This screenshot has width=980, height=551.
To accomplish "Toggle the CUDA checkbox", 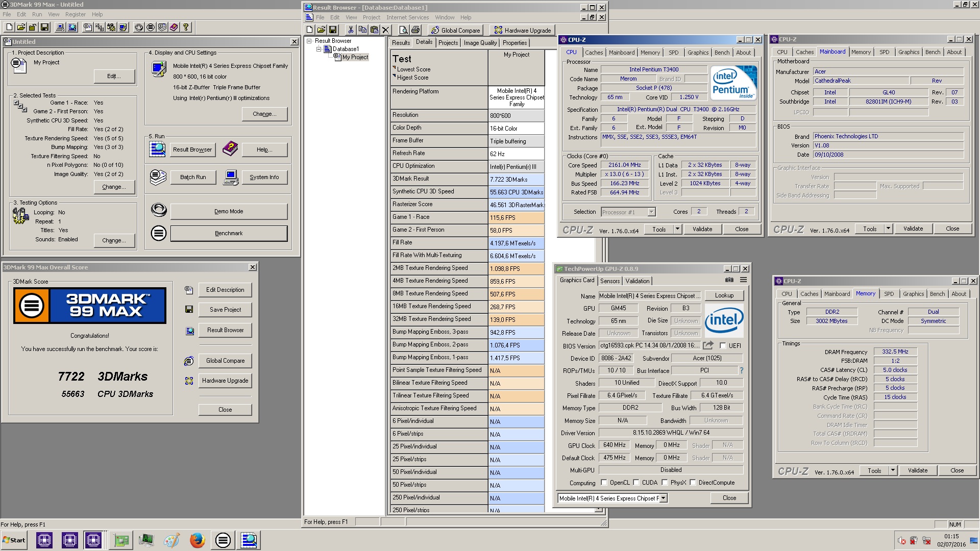I will [636, 482].
